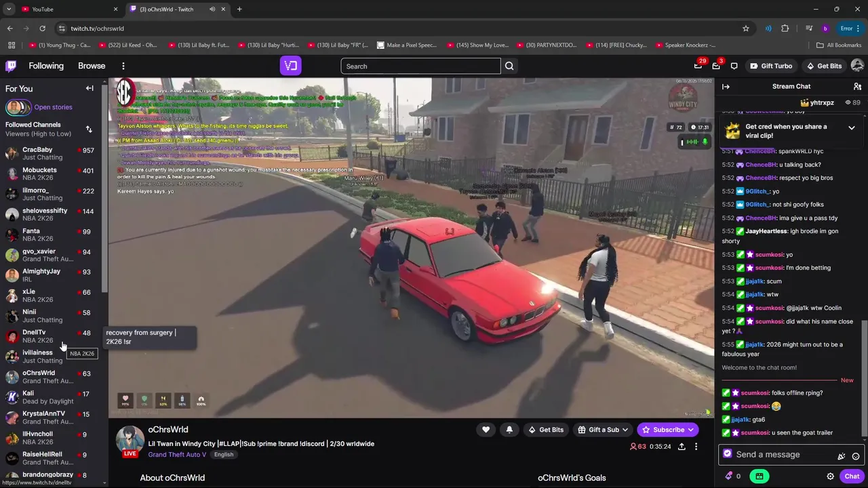Screen dimensions: 868x488
Task: Open the browser profile avatar
Action: (x=825, y=28)
